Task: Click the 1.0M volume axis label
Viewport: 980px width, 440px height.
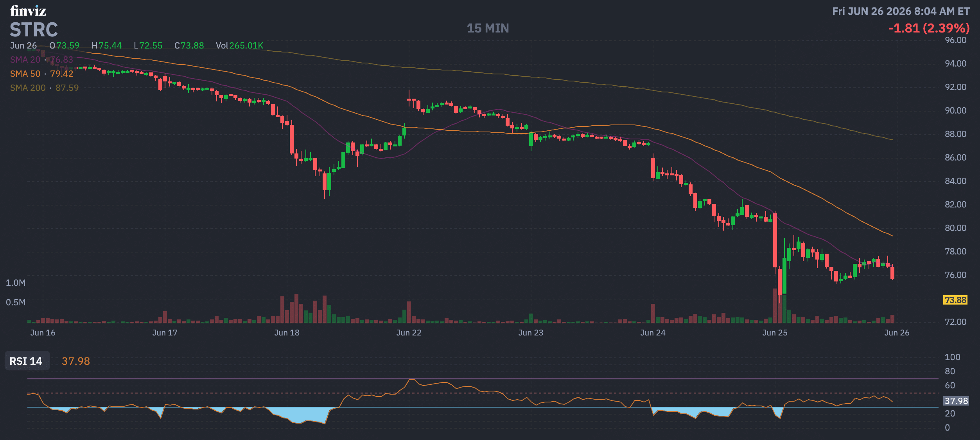Action: point(16,283)
